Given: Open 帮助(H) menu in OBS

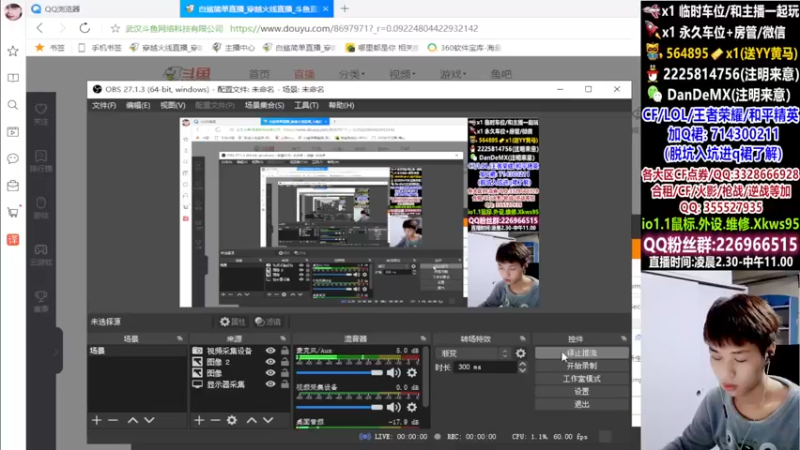Looking at the screenshot, I should [341, 105].
